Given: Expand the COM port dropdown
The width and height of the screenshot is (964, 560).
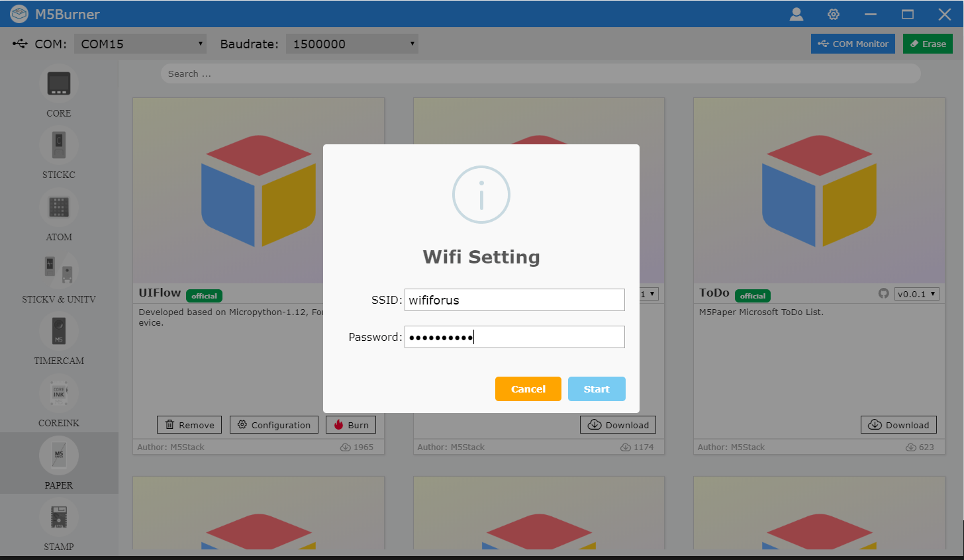Looking at the screenshot, I should pyautogui.click(x=140, y=44).
